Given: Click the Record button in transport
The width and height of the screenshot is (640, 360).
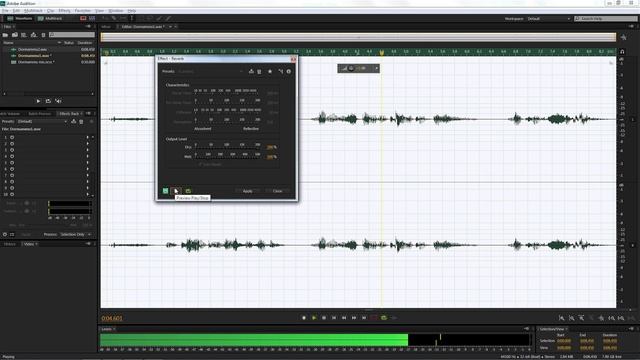Looking at the screenshot, I should (x=374, y=318).
